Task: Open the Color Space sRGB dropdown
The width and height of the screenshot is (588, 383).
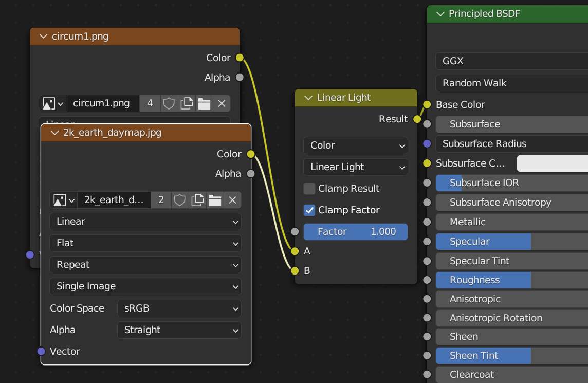Action: click(x=179, y=308)
